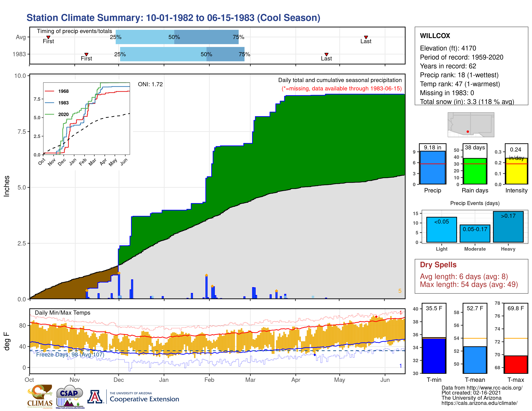The height and width of the screenshot is (411, 532).
Task: Click the dark blue T-min bar
Action: coord(434,356)
